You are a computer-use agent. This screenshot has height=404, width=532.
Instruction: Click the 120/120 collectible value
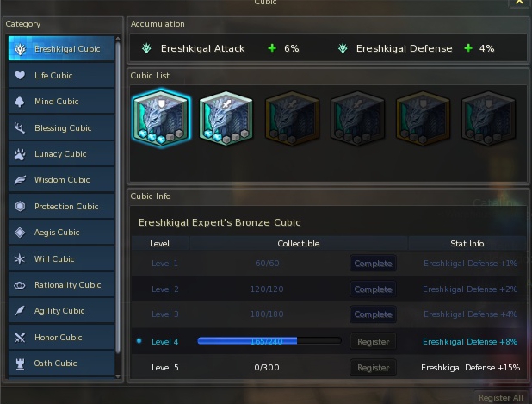[267, 289]
